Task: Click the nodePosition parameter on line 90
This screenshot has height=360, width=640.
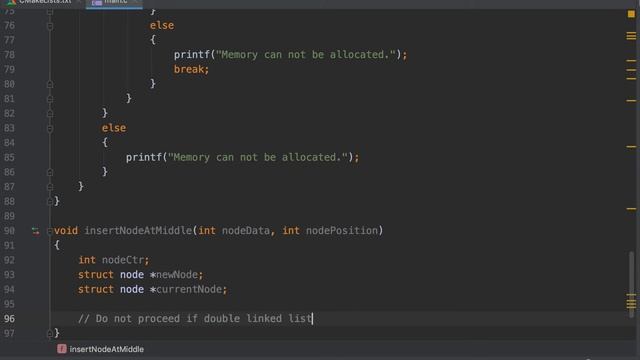Action: (342, 231)
